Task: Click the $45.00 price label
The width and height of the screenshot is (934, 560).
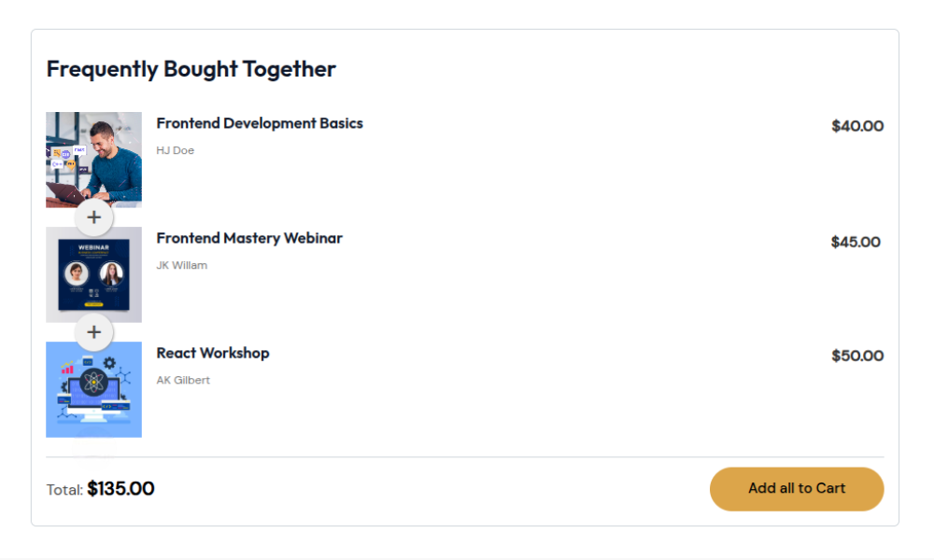Action: (x=856, y=243)
